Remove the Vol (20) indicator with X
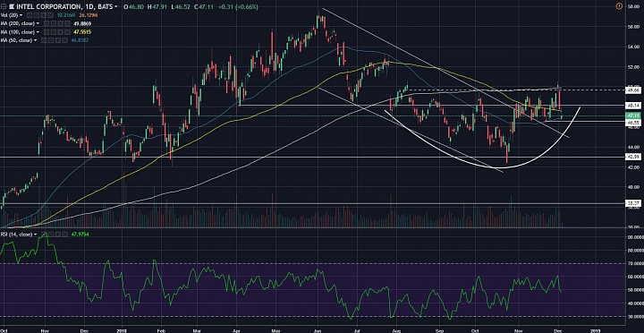Image resolution: width=644 pixels, height=333 pixels. click(50, 15)
